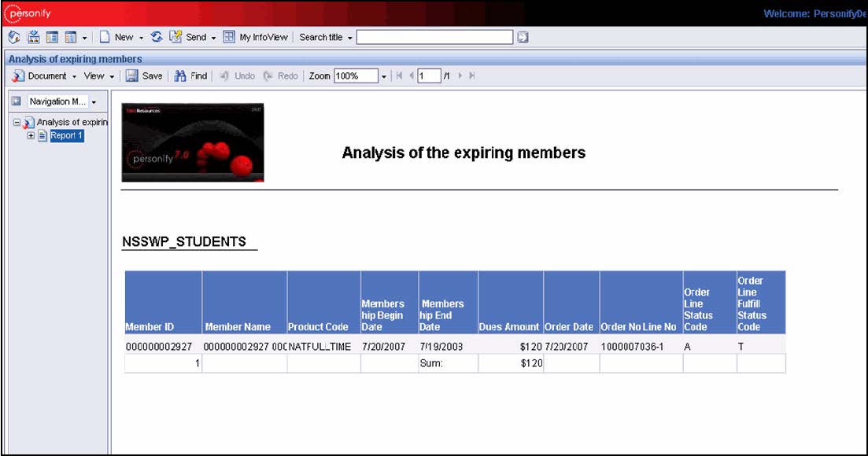Jump to the last report page
This screenshot has height=456, width=868.
pos(472,75)
